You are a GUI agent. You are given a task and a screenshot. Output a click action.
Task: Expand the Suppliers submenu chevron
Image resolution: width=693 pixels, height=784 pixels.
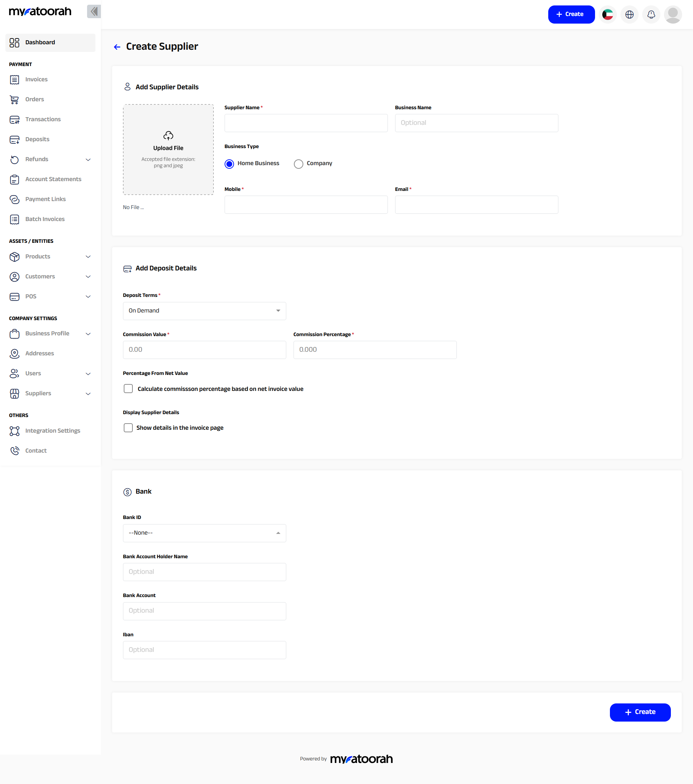coord(88,393)
